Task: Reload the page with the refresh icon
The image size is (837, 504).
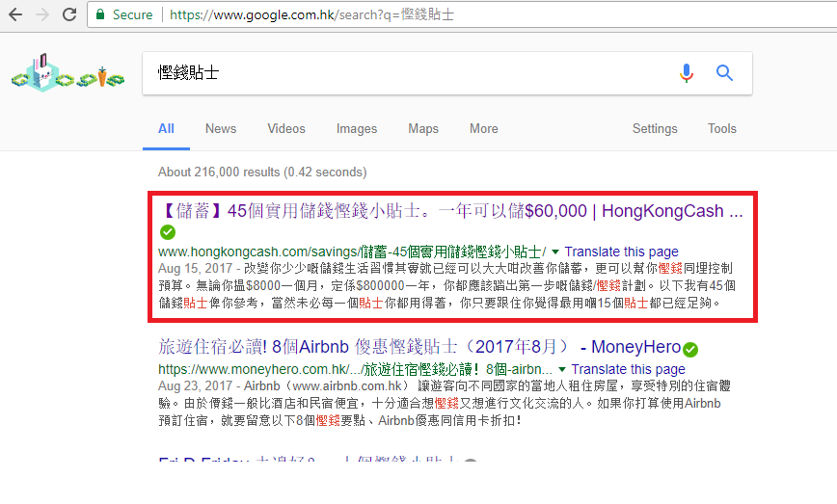Action: [x=68, y=14]
